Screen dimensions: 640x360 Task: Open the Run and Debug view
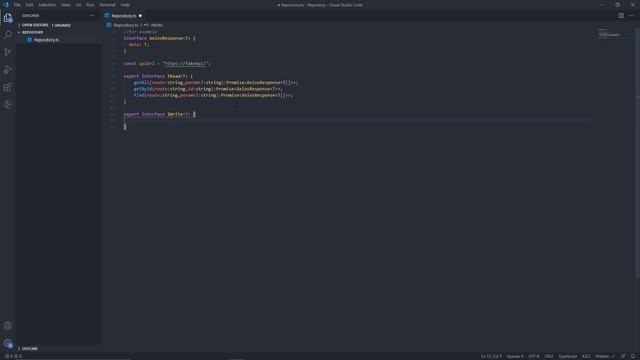8,70
